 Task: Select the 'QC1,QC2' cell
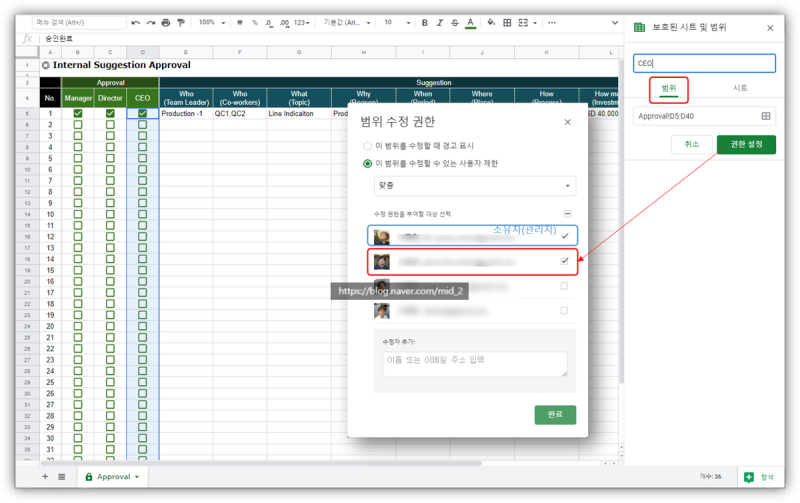tap(240, 113)
